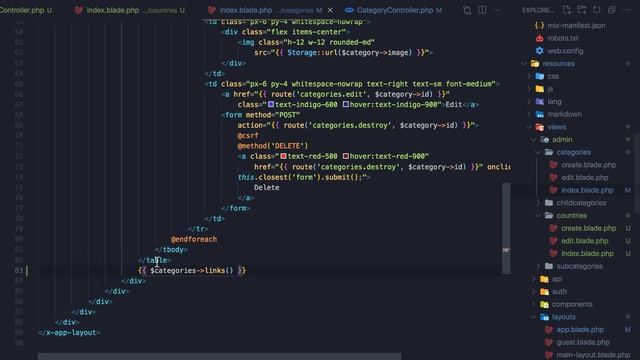Click the text-red-500 color swatch
The height and width of the screenshot is (360, 640).
(x=283, y=156)
